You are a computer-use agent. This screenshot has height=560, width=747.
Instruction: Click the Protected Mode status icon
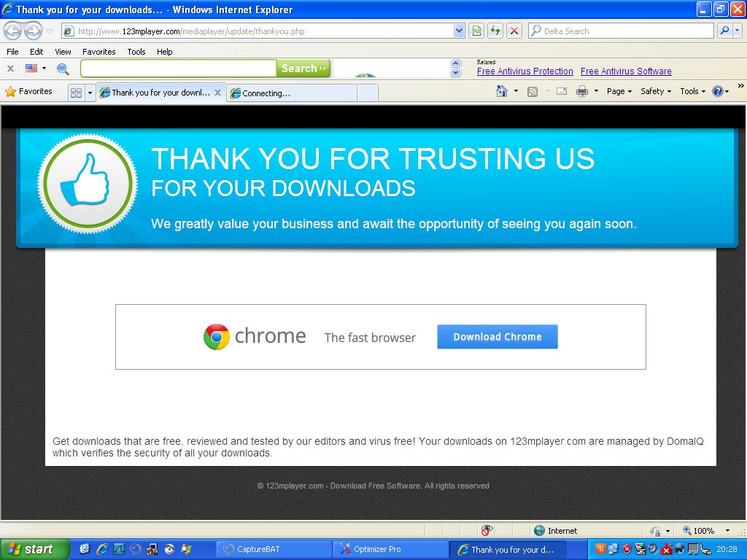click(655, 531)
